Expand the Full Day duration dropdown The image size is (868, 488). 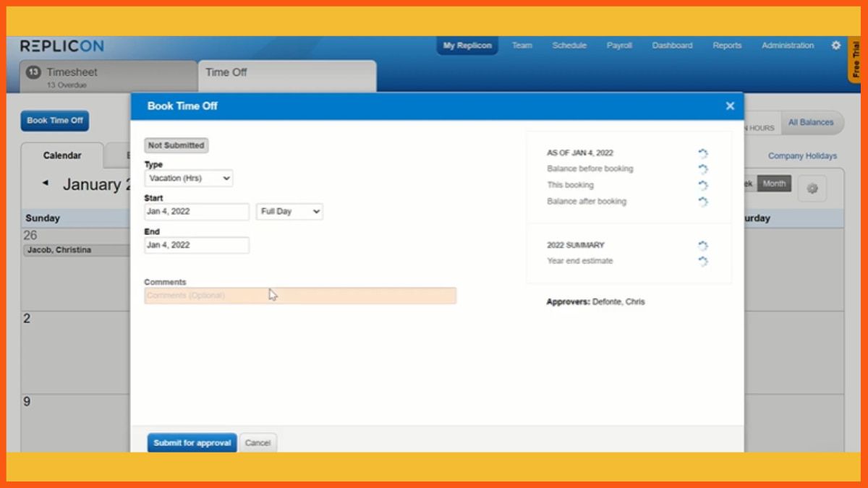289,212
